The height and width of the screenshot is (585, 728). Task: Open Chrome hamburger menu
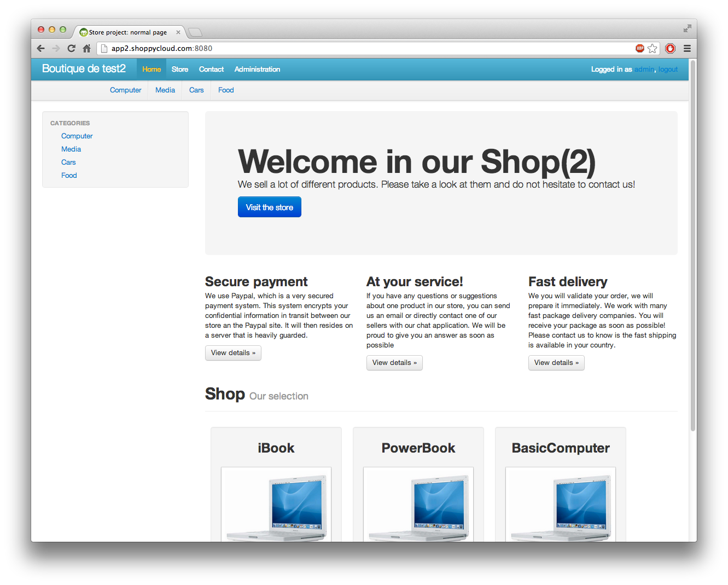click(687, 48)
